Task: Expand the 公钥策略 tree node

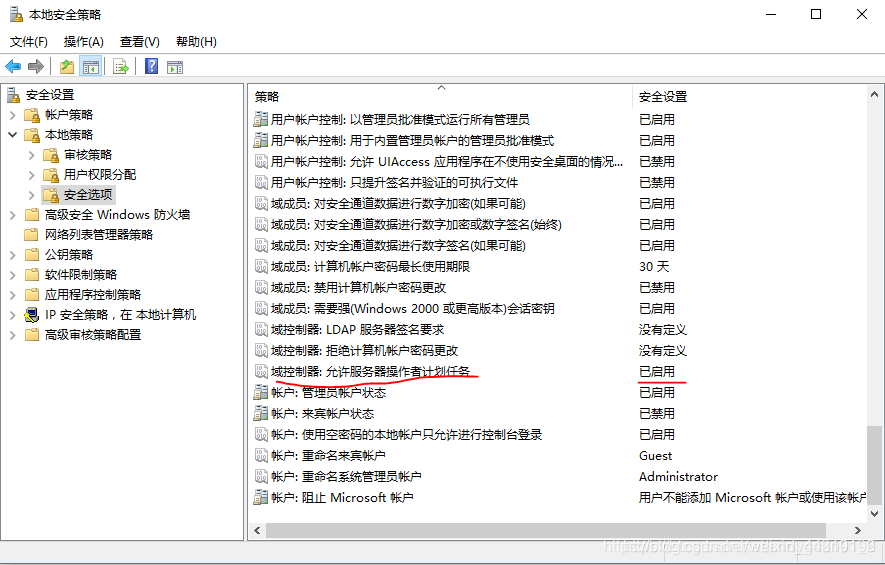Action: click(x=13, y=255)
